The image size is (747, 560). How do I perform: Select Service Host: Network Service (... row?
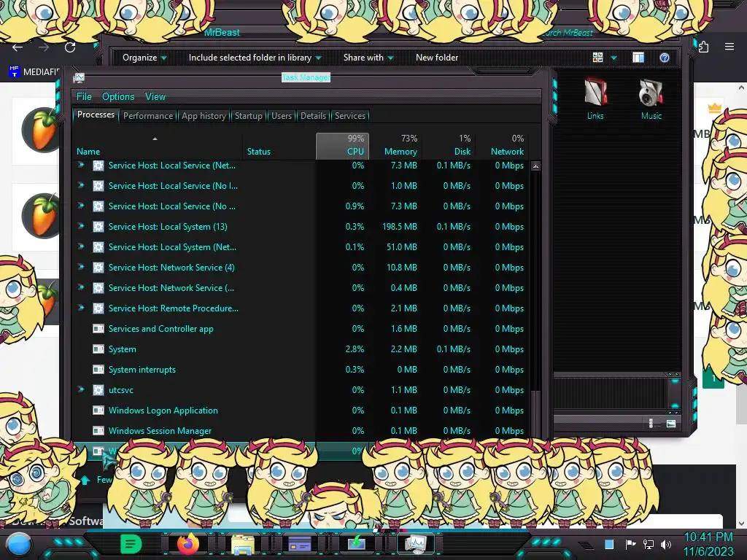pyautogui.click(x=301, y=287)
